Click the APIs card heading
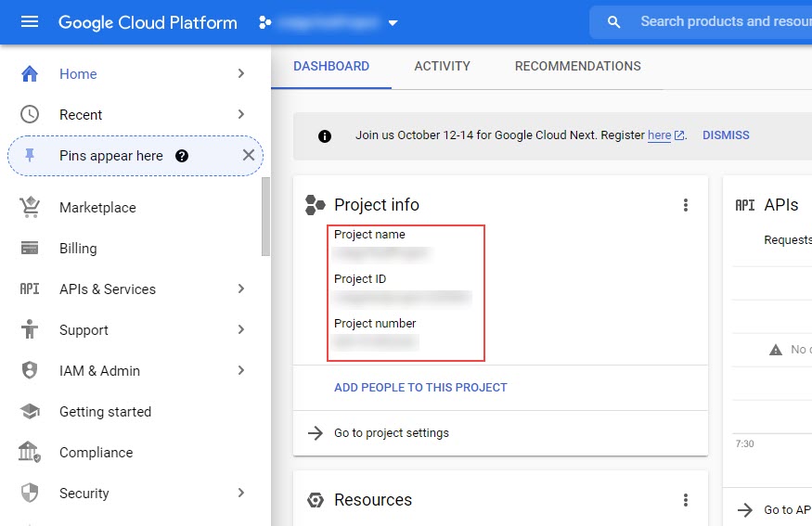The height and width of the screenshot is (526, 812). tap(781, 205)
